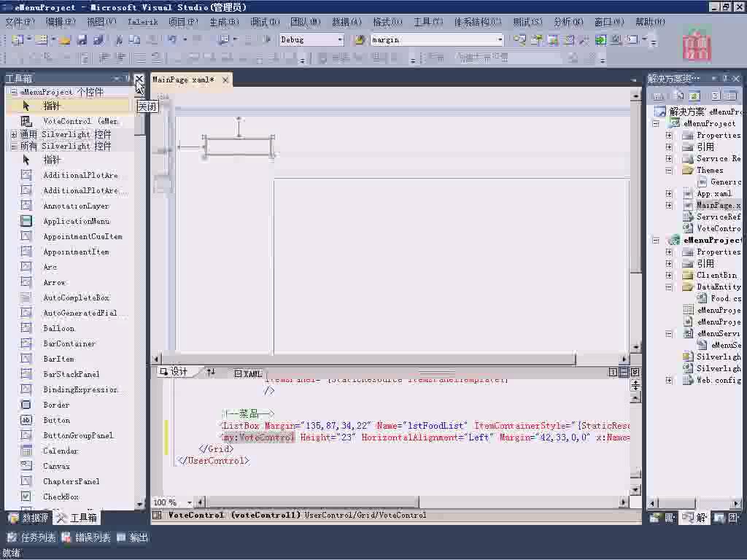Click the margin search text field
The image size is (747, 560).
[x=433, y=40]
